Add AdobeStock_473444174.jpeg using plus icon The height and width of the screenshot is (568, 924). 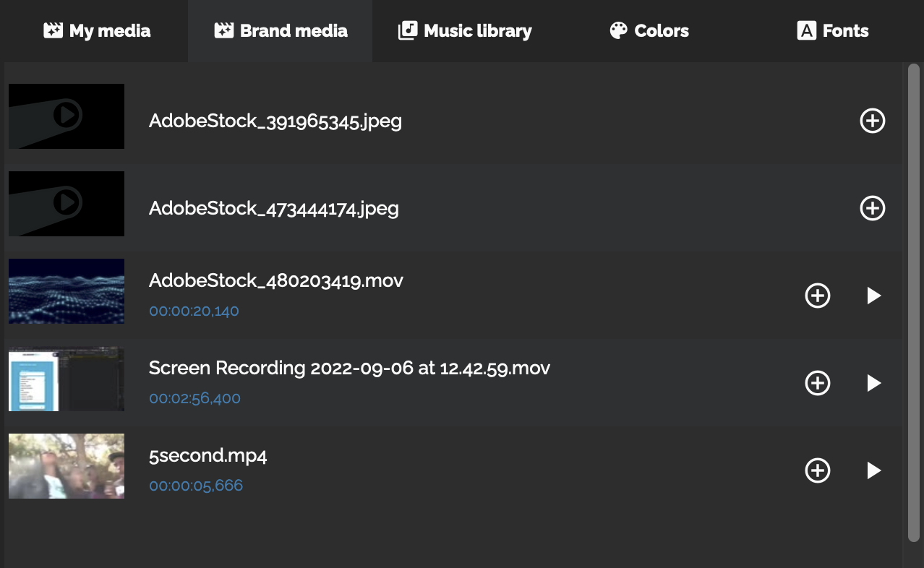pos(872,208)
